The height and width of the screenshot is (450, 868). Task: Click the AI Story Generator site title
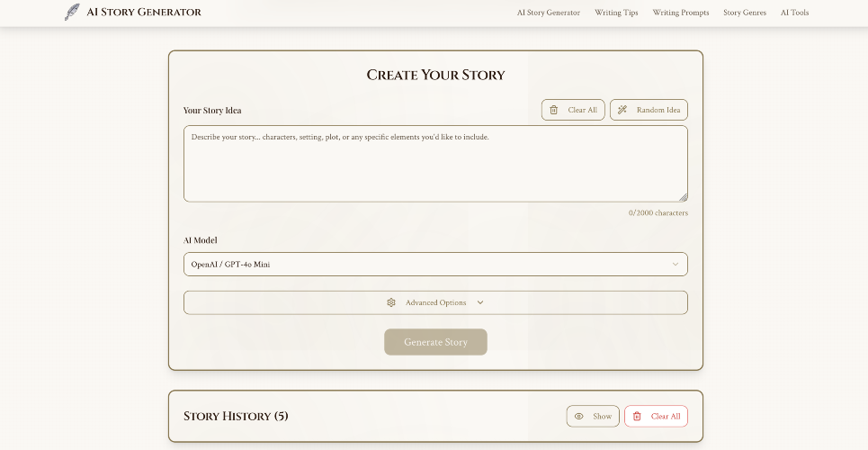pos(144,12)
